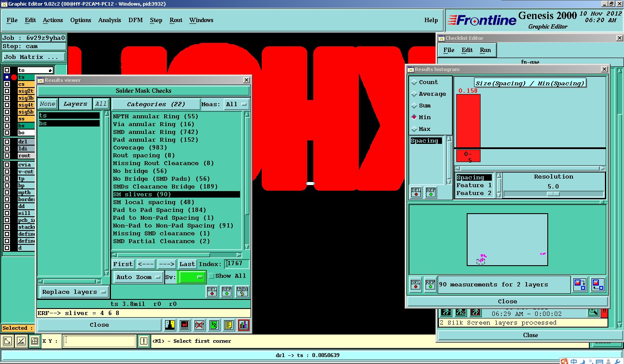Click the angled measure icon near X Y

tap(21, 341)
